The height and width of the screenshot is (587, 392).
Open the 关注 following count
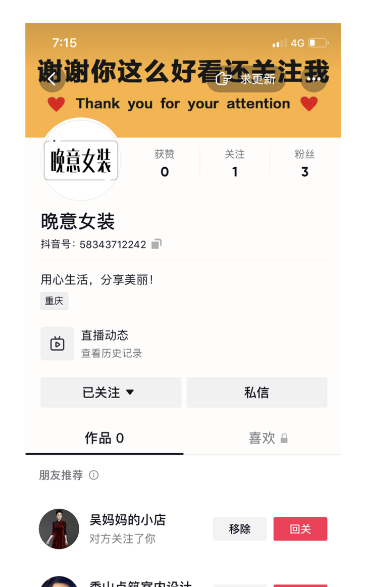[235, 163]
